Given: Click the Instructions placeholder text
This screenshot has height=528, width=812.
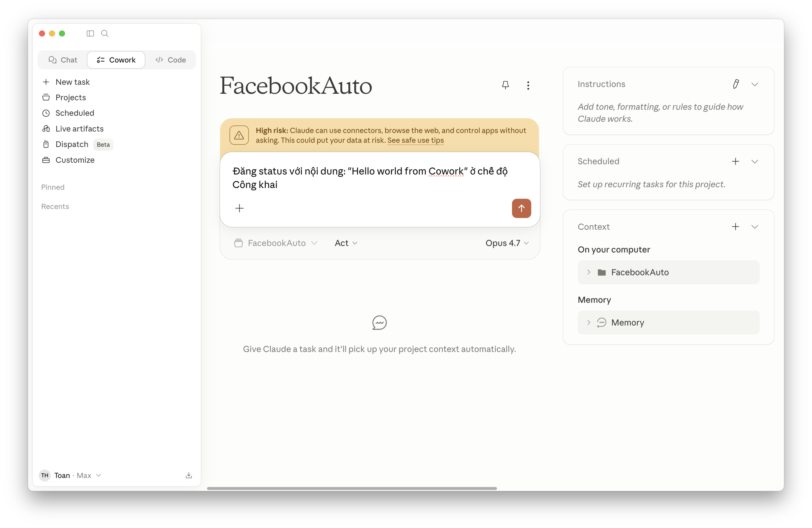Looking at the screenshot, I should coord(660,113).
